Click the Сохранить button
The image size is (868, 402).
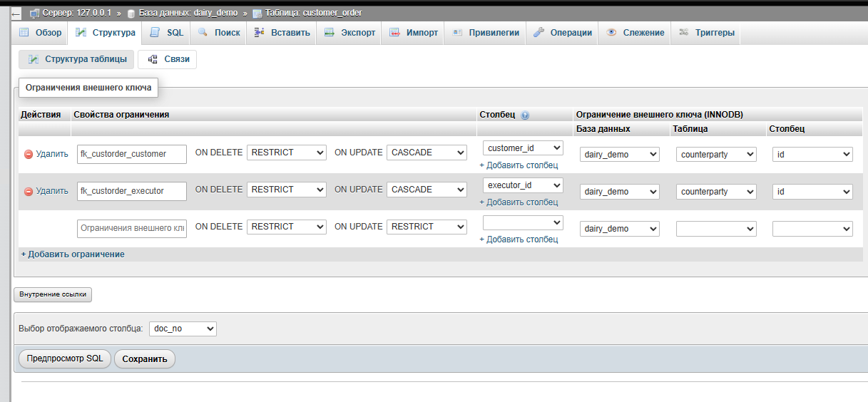[x=145, y=359]
